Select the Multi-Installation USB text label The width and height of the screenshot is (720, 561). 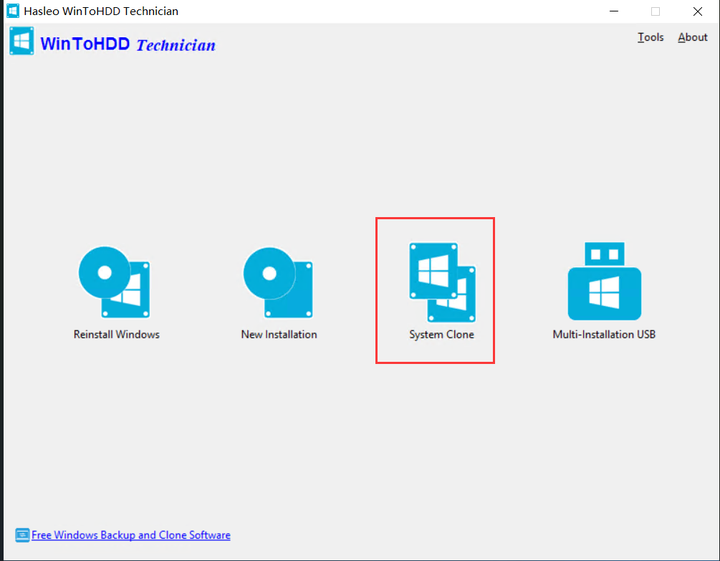(604, 334)
